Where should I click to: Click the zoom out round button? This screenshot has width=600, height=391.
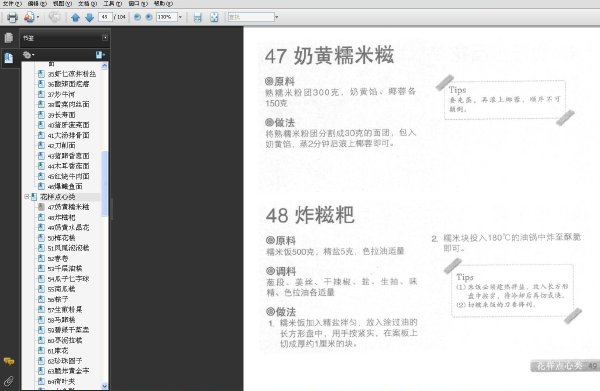(x=137, y=17)
